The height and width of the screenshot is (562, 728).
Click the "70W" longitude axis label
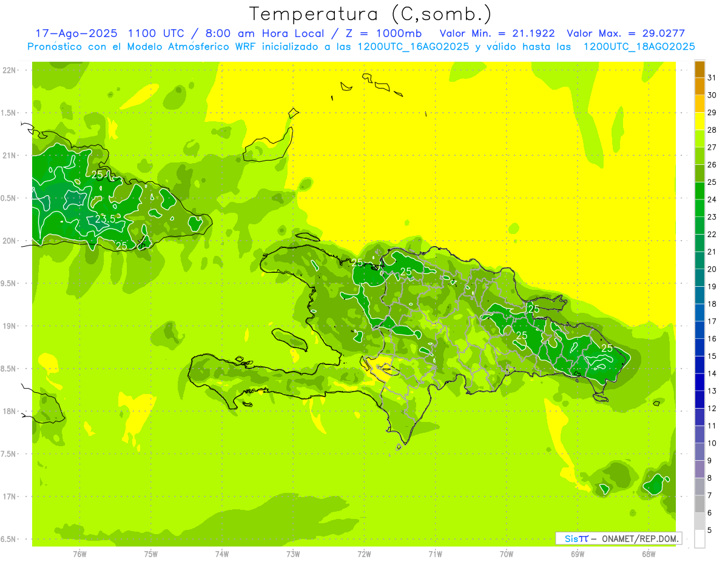[507, 554]
